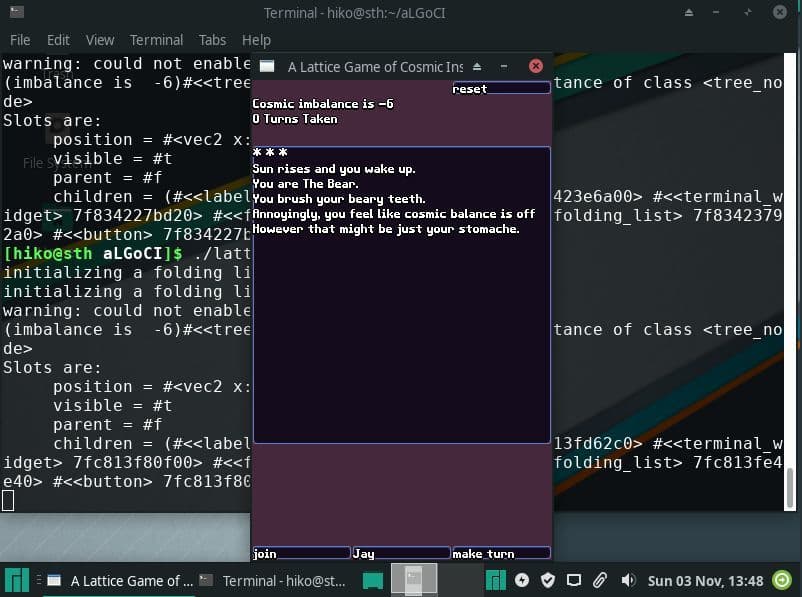Select the join action button

(301, 553)
